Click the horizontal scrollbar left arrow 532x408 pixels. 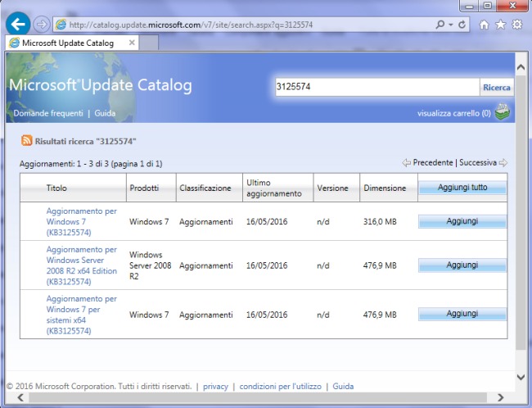20,397
